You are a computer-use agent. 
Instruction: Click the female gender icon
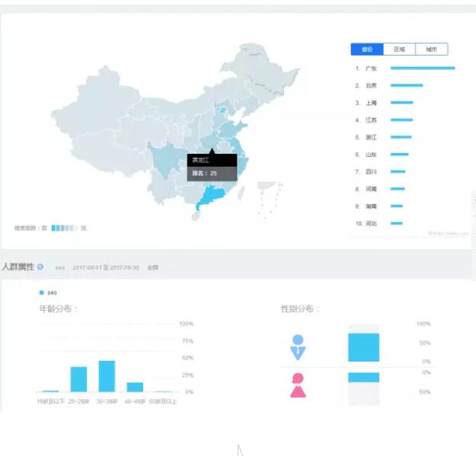tap(298, 385)
